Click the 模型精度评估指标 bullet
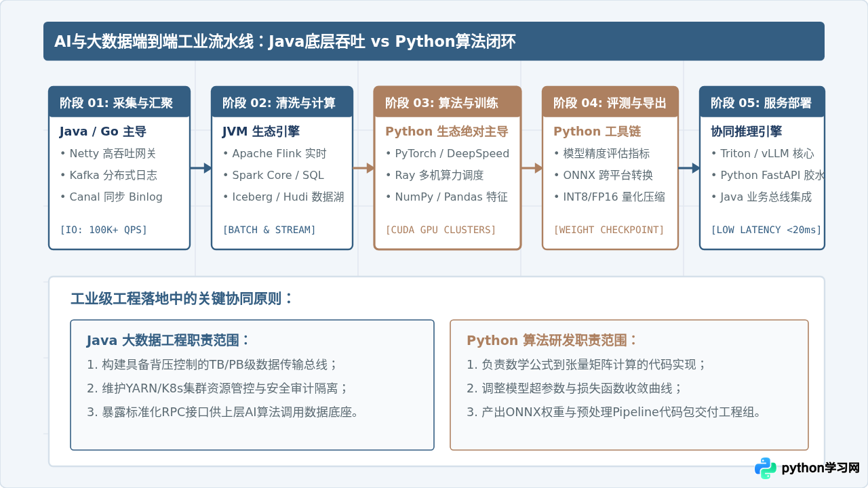 [x=601, y=154]
